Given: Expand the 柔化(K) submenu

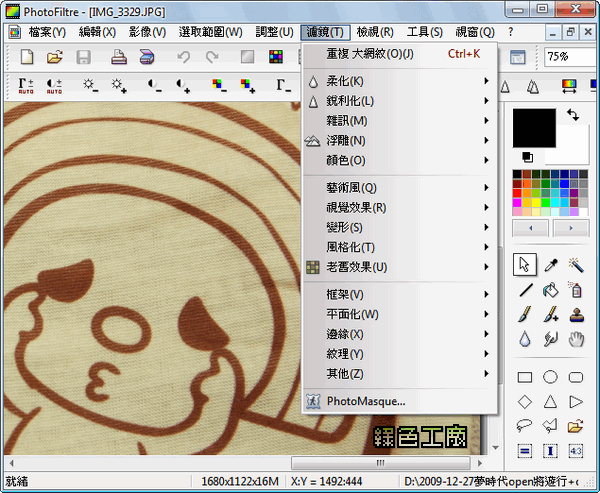Looking at the screenshot, I should click(399, 81).
